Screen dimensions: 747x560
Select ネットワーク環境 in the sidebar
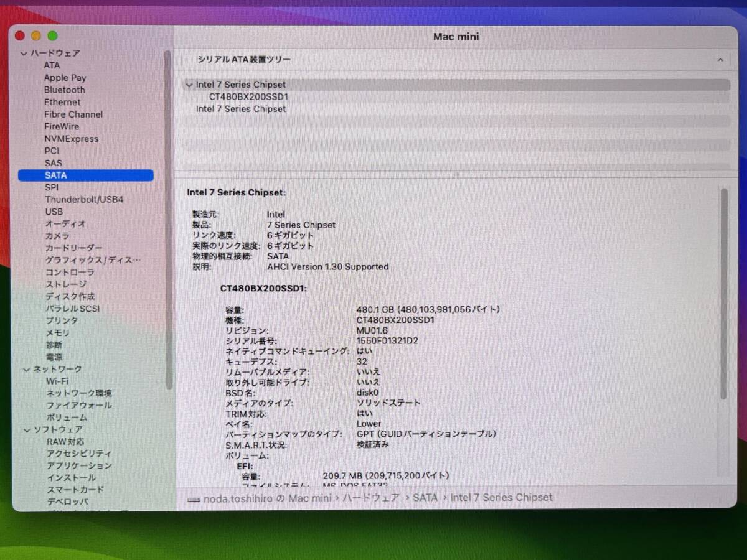pyautogui.click(x=79, y=394)
